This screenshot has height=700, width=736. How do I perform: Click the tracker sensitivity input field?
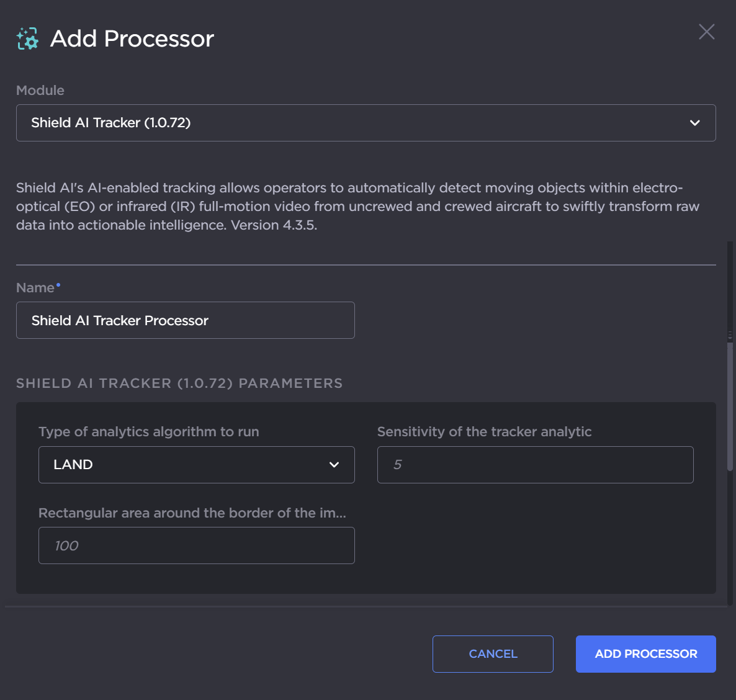tap(535, 465)
